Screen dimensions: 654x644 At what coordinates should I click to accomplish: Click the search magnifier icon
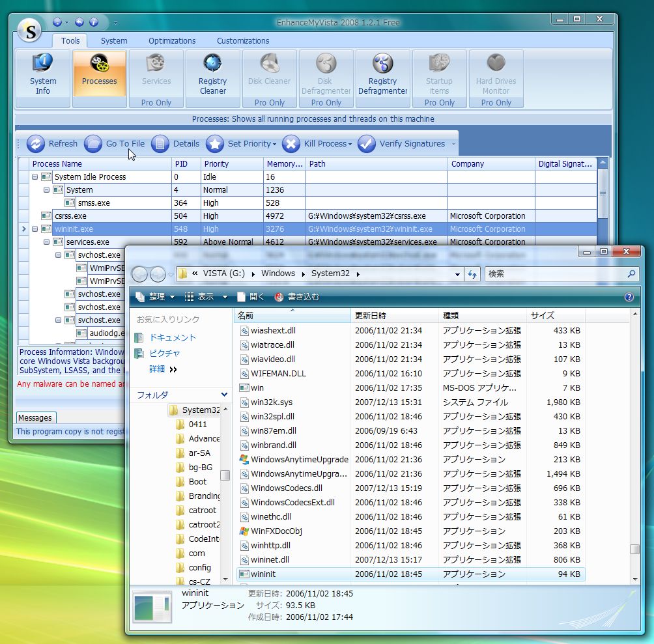pyautogui.click(x=631, y=274)
